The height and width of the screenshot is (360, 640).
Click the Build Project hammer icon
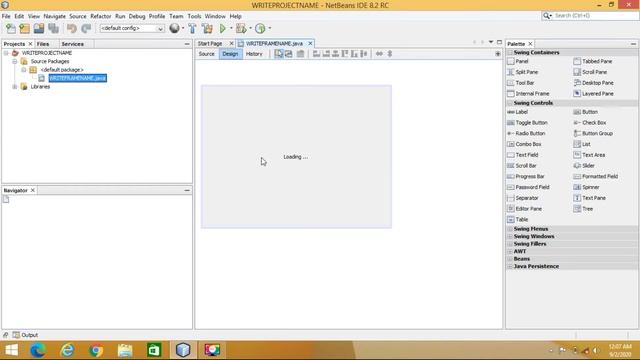click(x=192, y=28)
